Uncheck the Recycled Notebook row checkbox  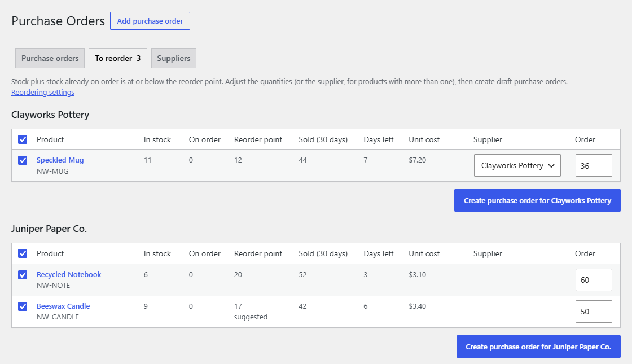point(23,274)
